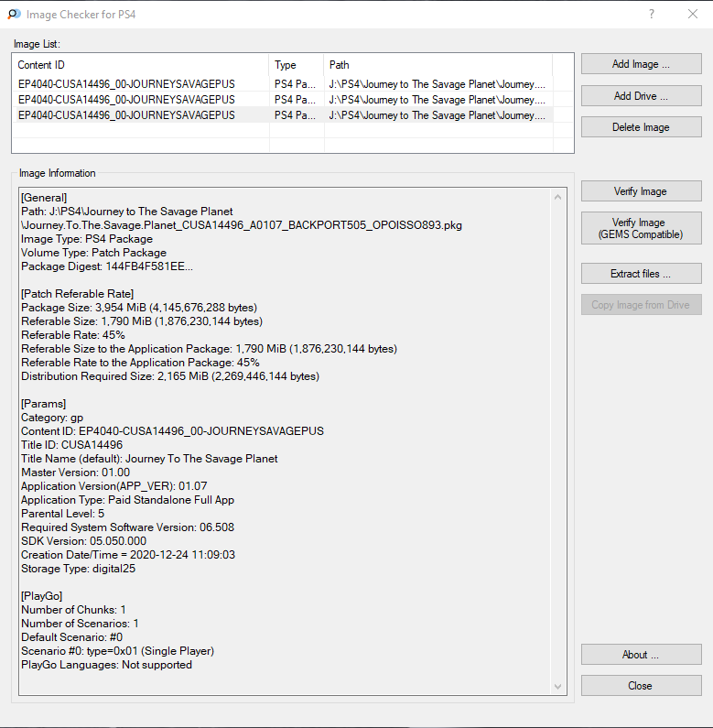Viewport: 713px width, 728px height.
Task: Run Verify Image (GEMS Compatible)
Action: point(641,228)
